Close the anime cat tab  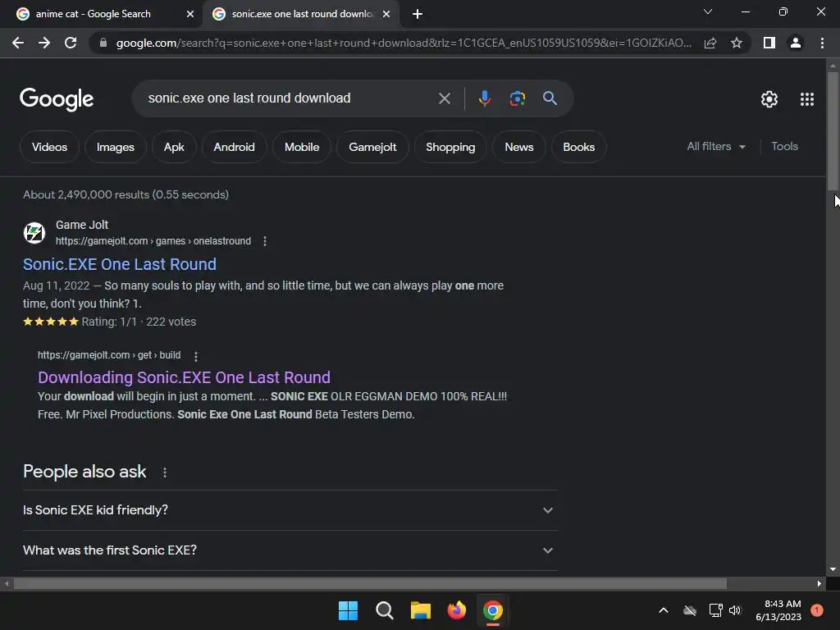click(x=190, y=14)
